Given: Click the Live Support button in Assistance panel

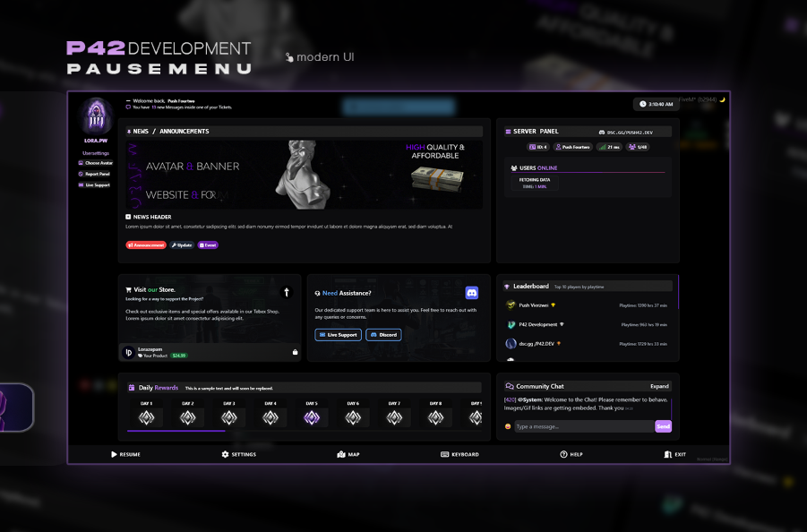Looking at the screenshot, I should [338, 334].
